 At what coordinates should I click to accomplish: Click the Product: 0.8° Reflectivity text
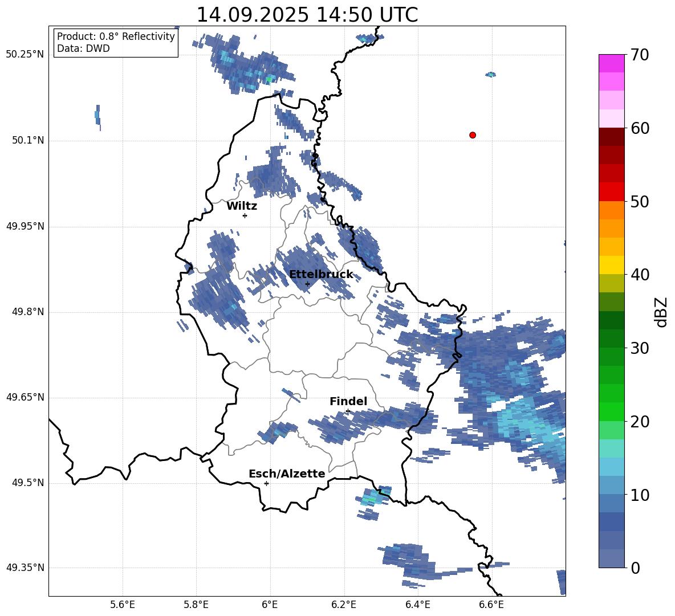116,36
